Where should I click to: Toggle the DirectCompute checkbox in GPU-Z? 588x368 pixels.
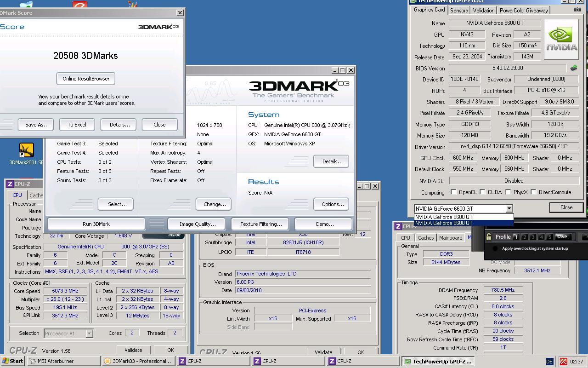point(533,192)
